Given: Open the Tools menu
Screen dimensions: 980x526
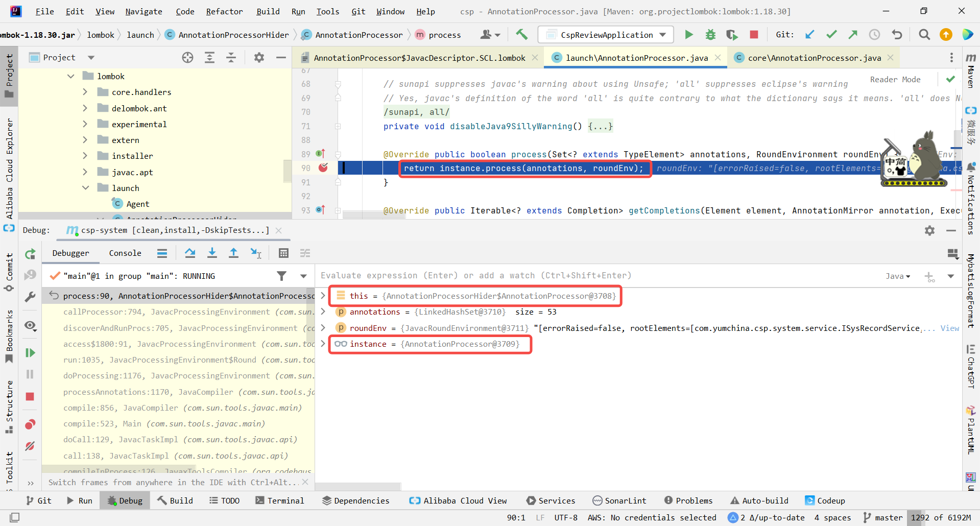Looking at the screenshot, I should click(x=327, y=11).
